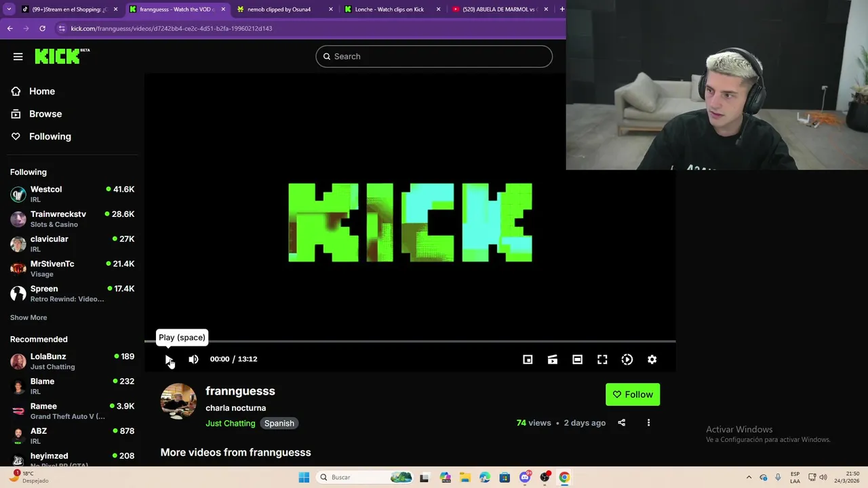Image resolution: width=868 pixels, height=488 pixels.
Task: Click the site information icon in address bar
Action: pos(62,28)
